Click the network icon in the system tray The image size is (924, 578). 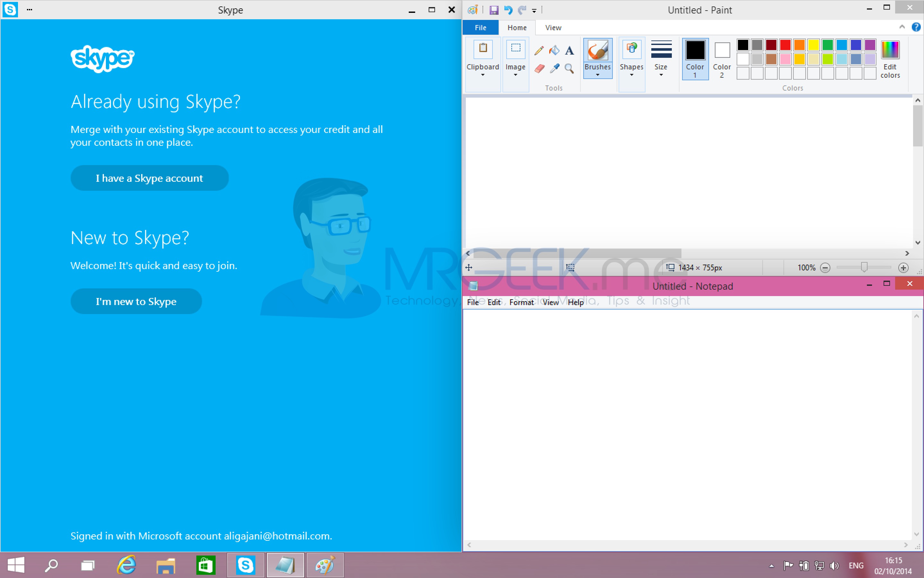pos(819,565)
